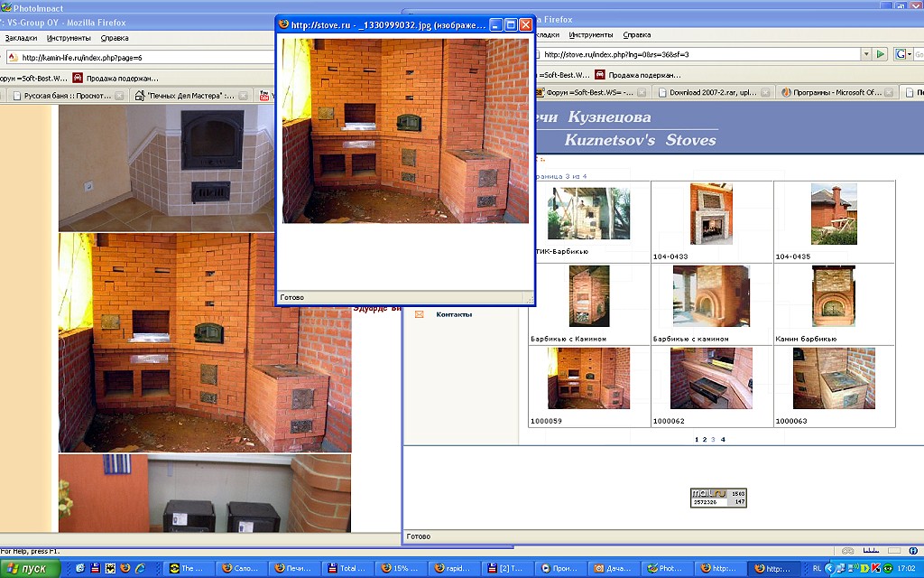Click the Контакты link

coord(454,314)
